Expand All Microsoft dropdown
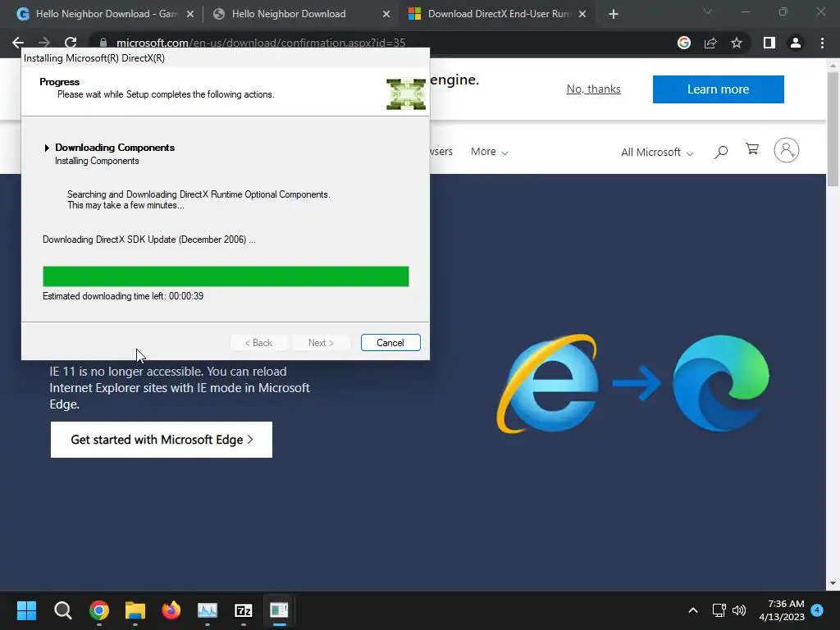 click(x=657, y=152)
